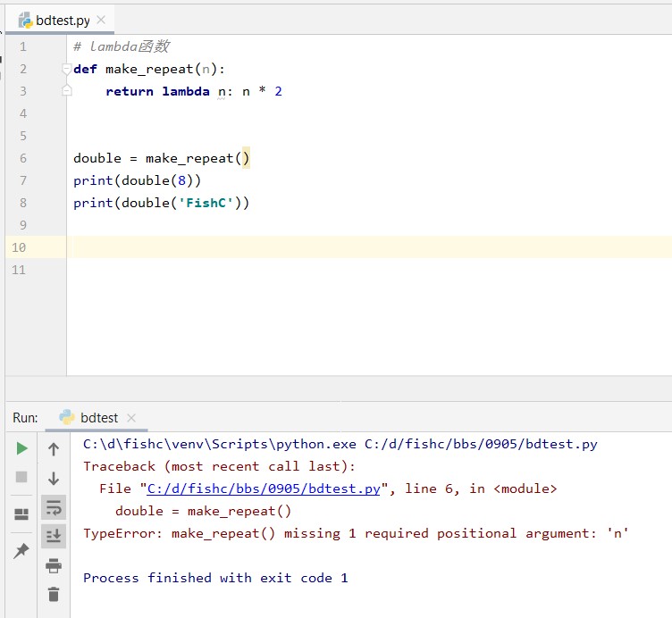Open the C:/d/fishc/bbs/0905/bdtest.py traceback link
This screenshot has width=672, height=618.
[x=263, y=489]
